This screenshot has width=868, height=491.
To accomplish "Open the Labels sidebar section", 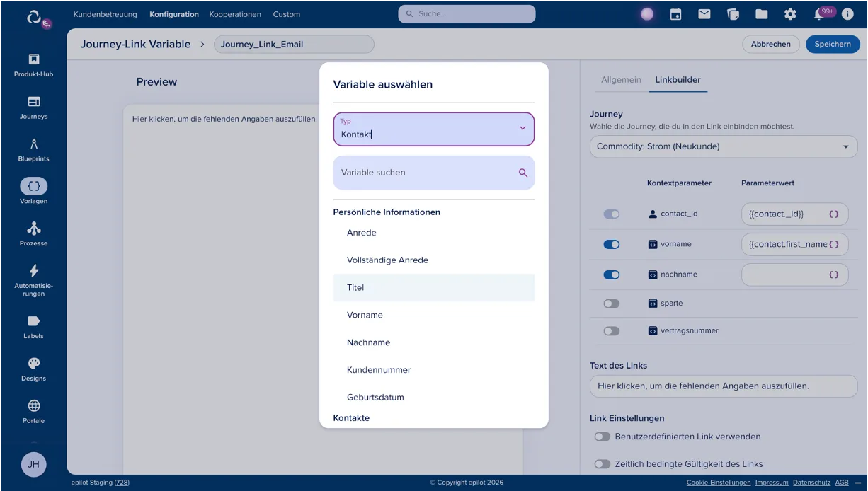I will [x=33, y=327].
